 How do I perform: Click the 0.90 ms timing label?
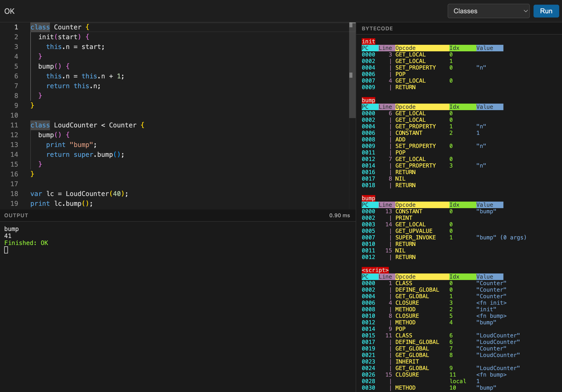(x=340, y=215)
